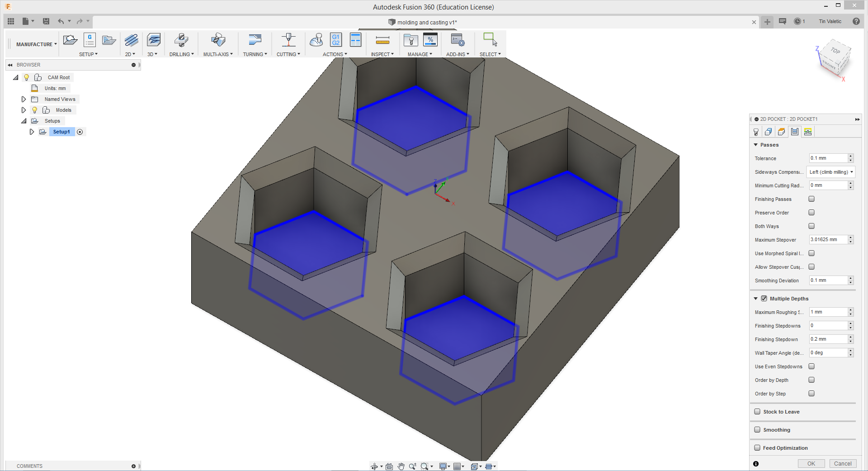Open the Help question mark icon
868x471 pixels.
point(856,21)
